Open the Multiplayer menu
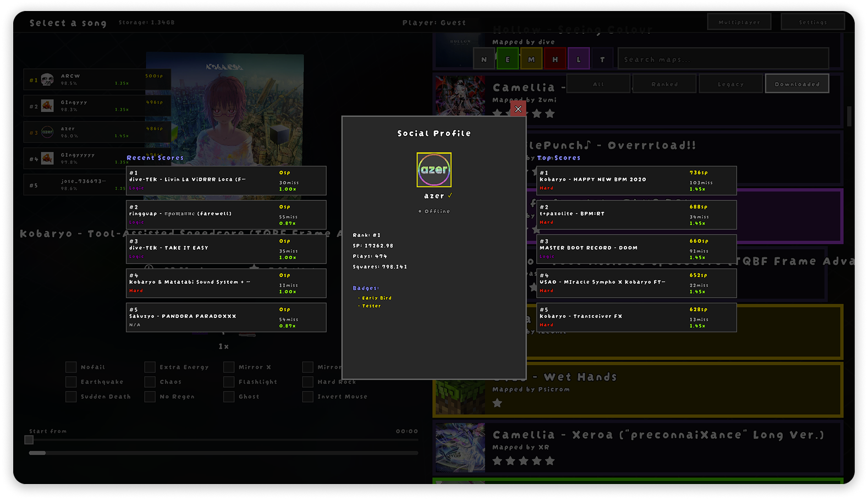Image resolution: width=868 pixels, height=500 pixels. [739, 22]
